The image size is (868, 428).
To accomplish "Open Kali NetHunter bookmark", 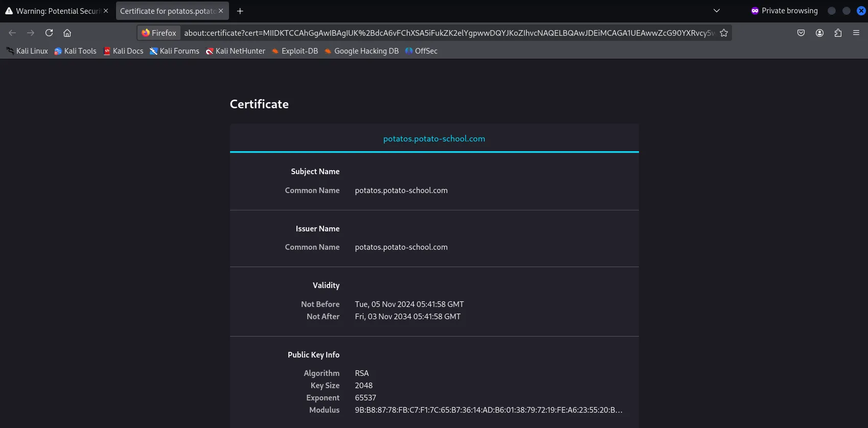I will click(x=235, y=51).
